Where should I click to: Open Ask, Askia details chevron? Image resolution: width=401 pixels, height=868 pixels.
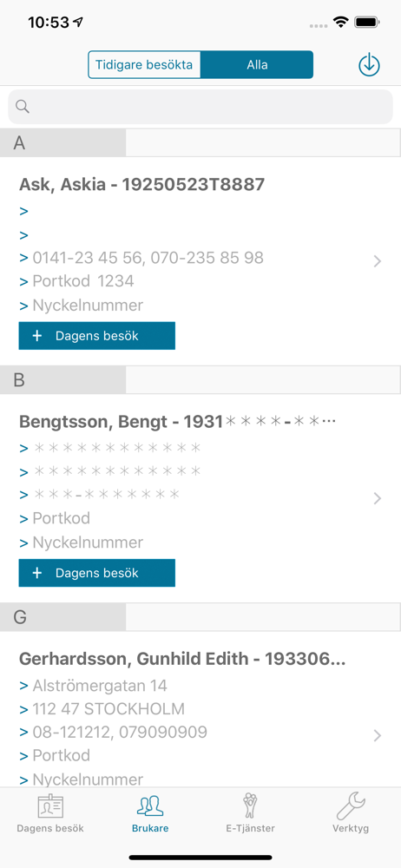click(x=378, y=261)
